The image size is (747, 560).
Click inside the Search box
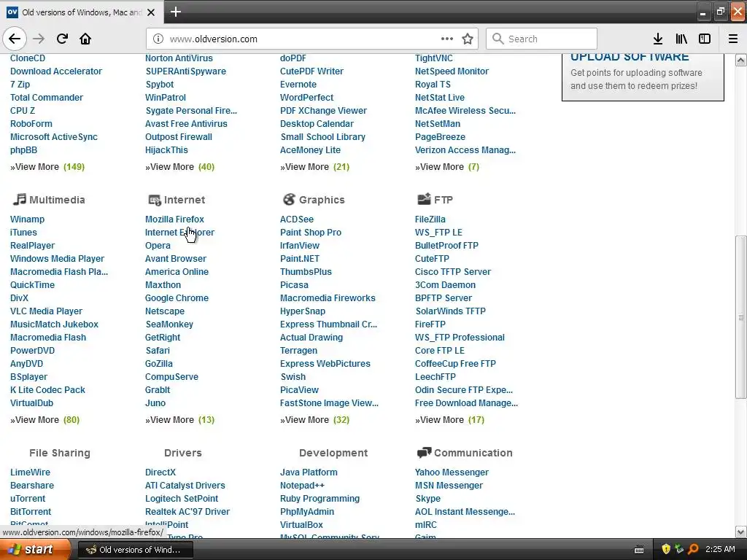click(x=542, y=39)
